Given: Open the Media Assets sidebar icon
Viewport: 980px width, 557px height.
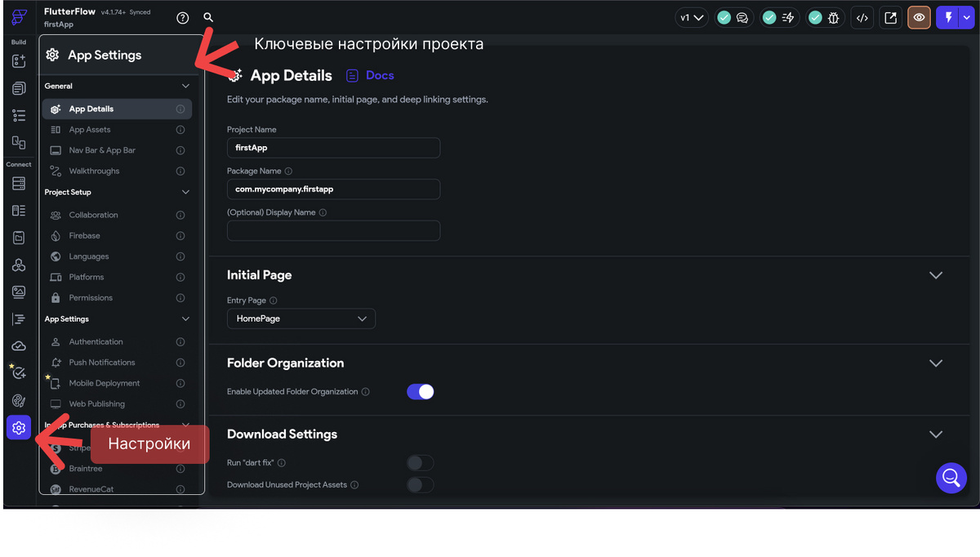Looking at the screenshot, I should 19,292.
